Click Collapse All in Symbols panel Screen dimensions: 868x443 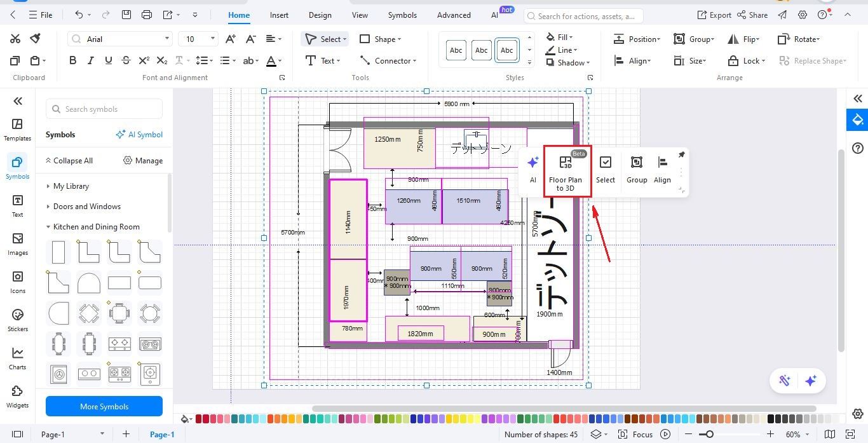click(69, 160)
